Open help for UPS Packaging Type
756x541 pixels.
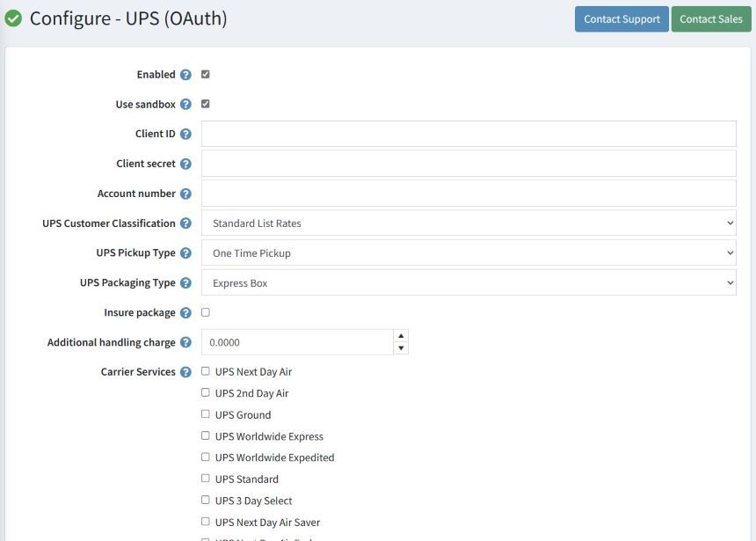pos(185,283)
